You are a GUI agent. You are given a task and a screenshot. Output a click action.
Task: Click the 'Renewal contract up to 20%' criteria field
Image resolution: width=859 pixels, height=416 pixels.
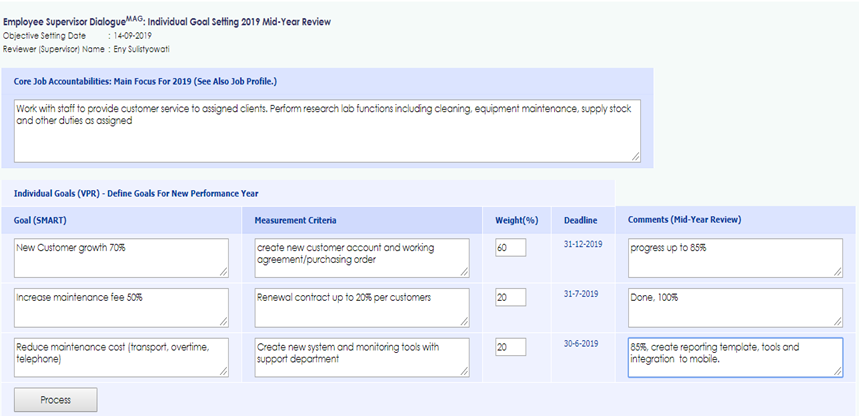click(362, 307)
